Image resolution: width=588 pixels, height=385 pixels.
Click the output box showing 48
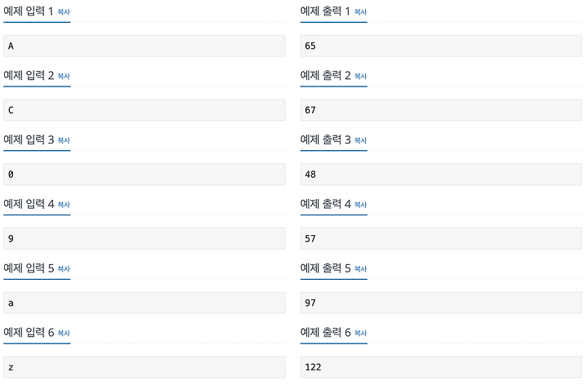(x=441, y=175)
